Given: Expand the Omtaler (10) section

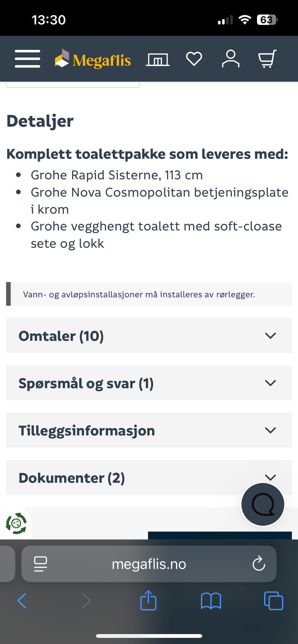Looking at the screenshot, I should coord(149,336).
